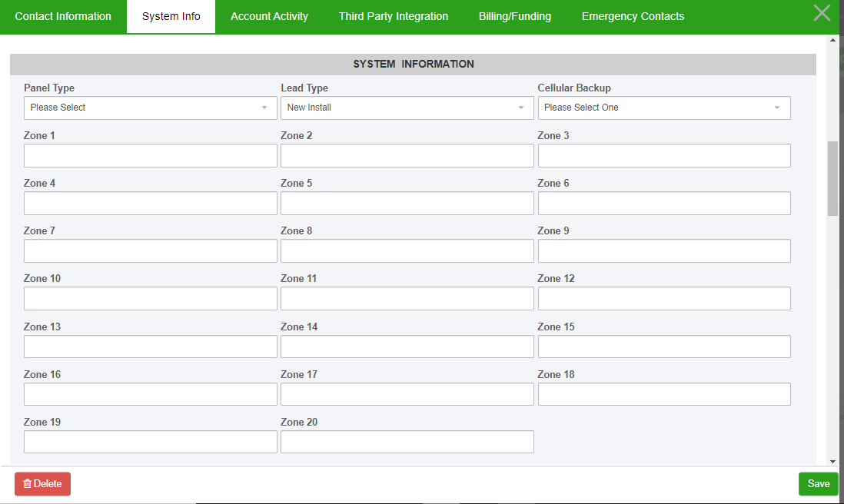This screenshot has width=844, height=504.
Task: Activate the Zone 11 input
Action: pyautogui.click(x=407, y=299)
